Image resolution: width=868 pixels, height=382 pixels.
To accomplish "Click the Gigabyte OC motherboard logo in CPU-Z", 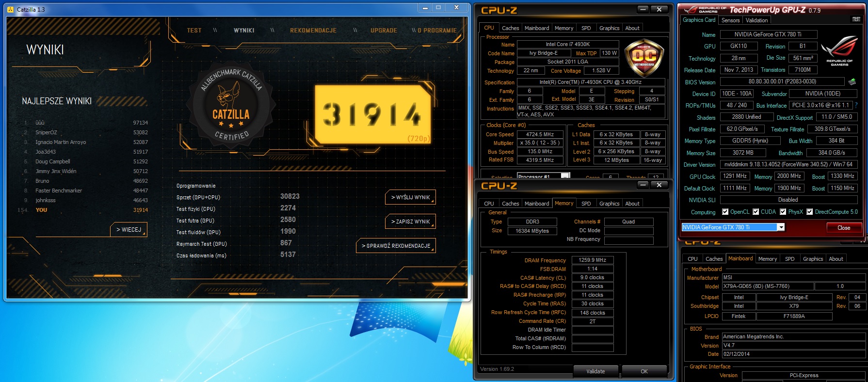I will (644, 59).
